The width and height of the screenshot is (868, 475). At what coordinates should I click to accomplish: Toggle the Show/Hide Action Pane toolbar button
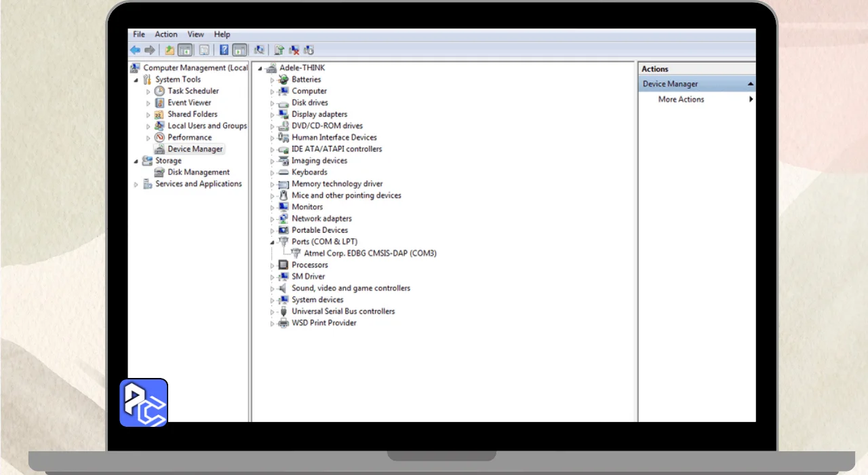pos(239,50)
